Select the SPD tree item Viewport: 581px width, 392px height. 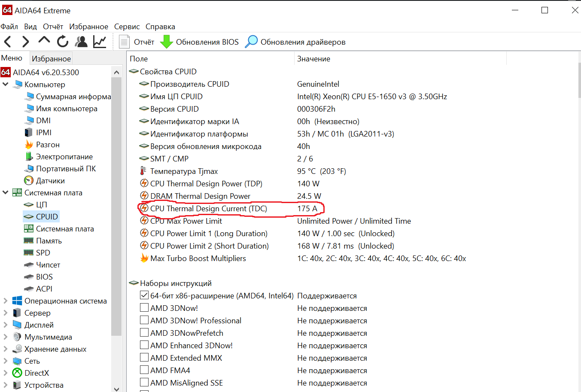(x=43, y=253)
